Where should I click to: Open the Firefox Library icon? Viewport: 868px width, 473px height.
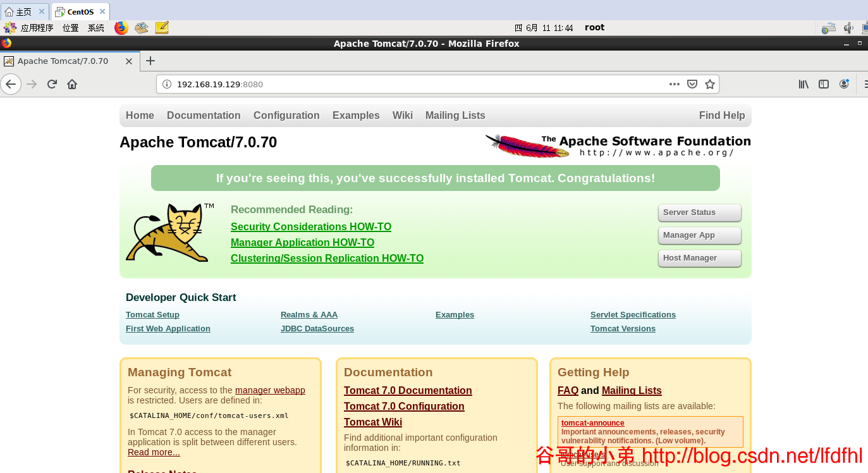pyautogui.click(x=804, y=84)
